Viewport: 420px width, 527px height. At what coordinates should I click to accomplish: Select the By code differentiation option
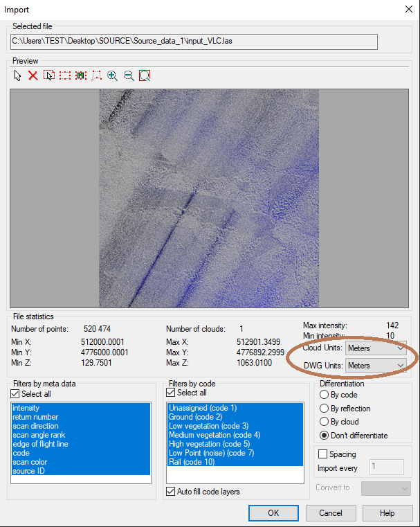[x=324, y=395]
